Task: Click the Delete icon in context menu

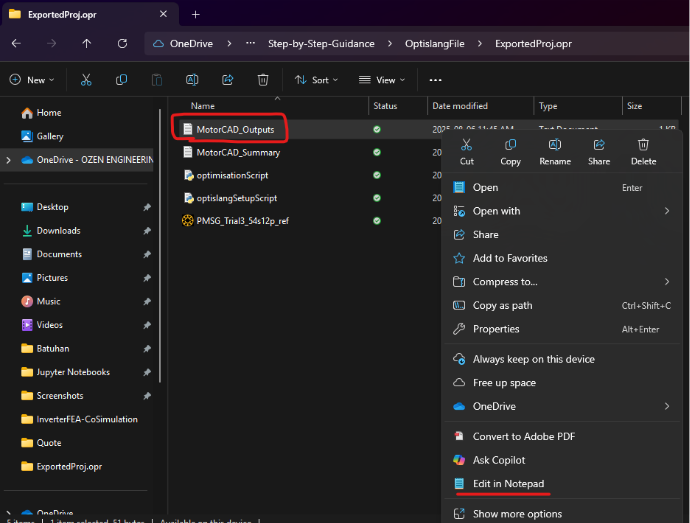Action: (643, 146)
